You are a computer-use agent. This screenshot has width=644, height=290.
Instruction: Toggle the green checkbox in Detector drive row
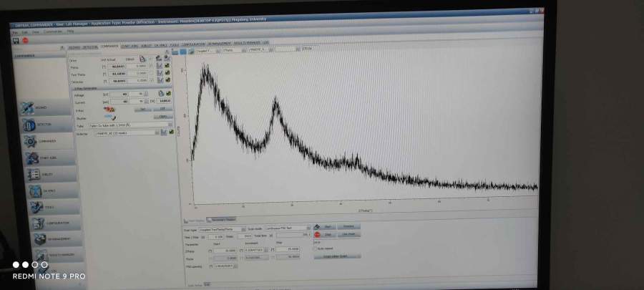[167, 82]
